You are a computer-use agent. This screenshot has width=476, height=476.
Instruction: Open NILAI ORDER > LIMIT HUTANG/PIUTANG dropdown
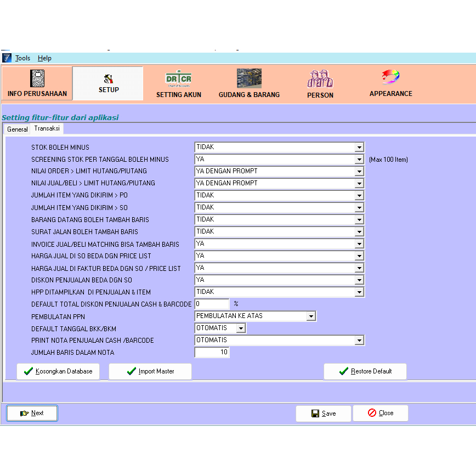tap(359, 172)
